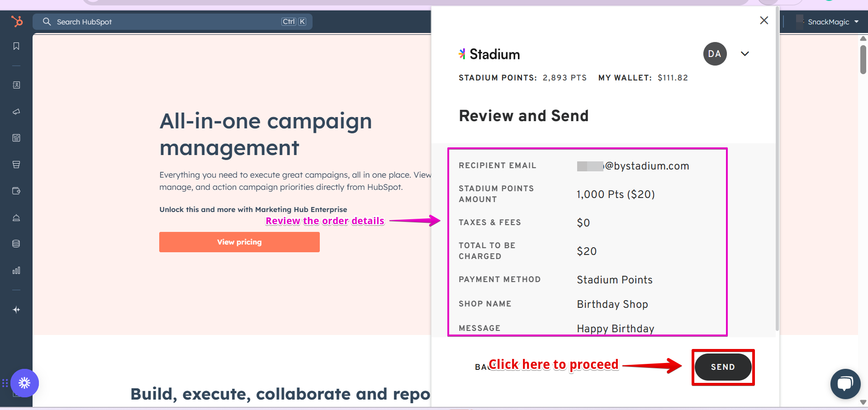Click the search magnifier icon

coord(47,22)
